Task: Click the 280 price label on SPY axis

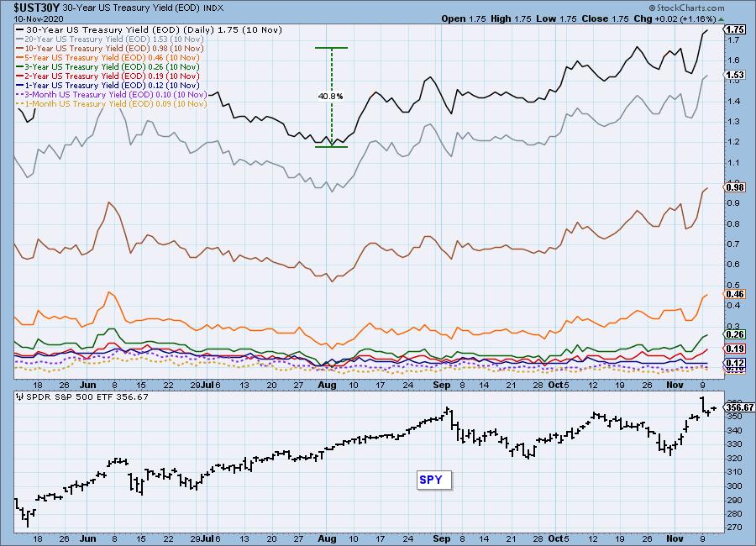Action: coord(734,514)
